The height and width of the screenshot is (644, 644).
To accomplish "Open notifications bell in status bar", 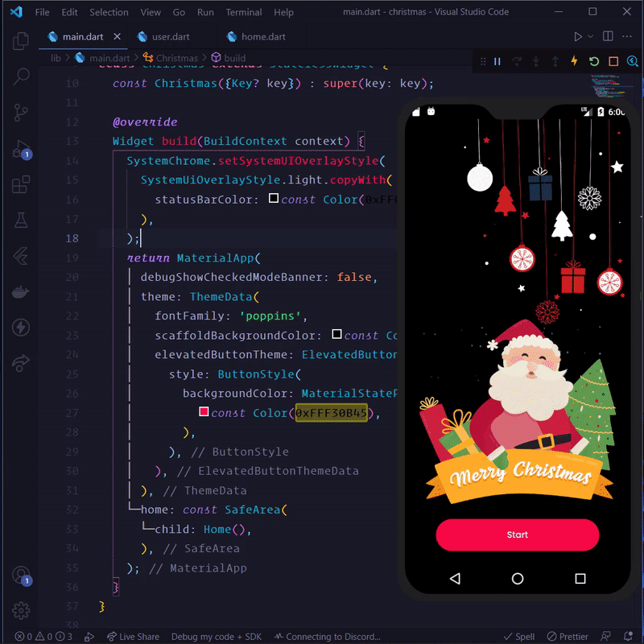I will click(628, 636).
